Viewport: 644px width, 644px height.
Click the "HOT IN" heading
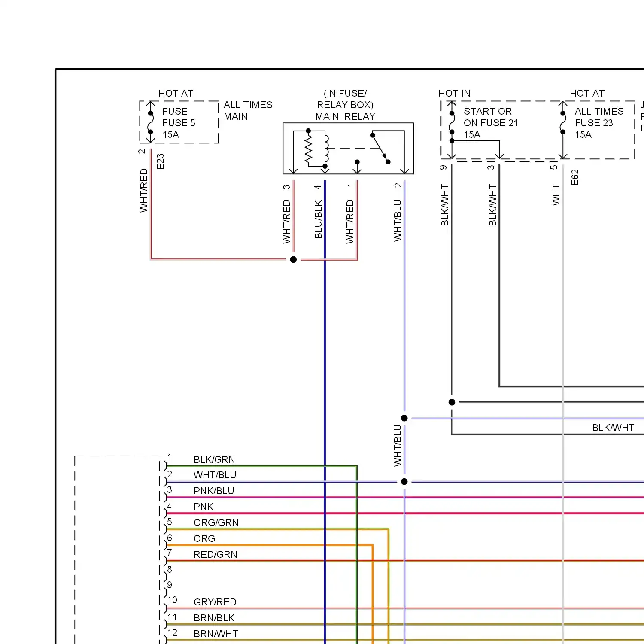coord(454,93)
